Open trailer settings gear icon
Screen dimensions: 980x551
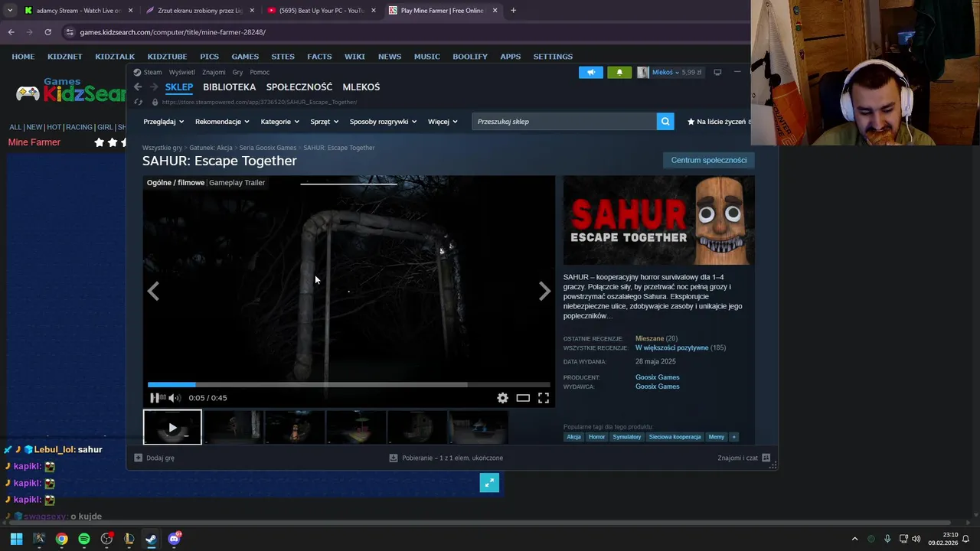(x=502, y=398)
